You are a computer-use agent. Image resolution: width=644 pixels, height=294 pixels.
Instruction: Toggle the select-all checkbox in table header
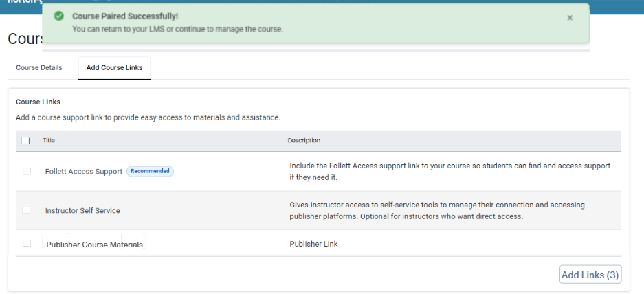pyautogui.click(x=26, y=140)
